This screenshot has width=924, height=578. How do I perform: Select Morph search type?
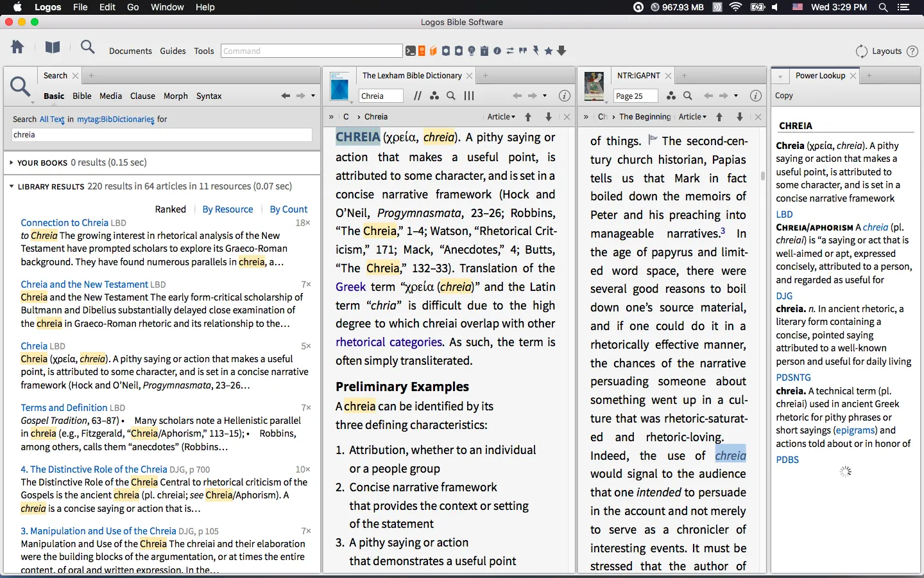176,96
